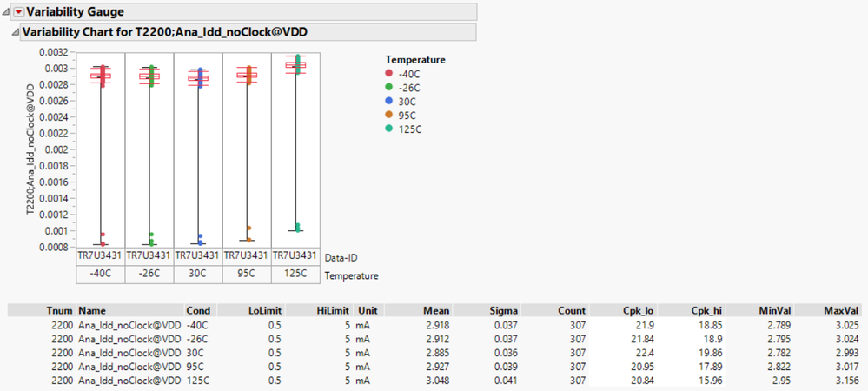This screenshot has width=868, height=391.
Task: Click the 0.0032 tick label on Y axis
Action: [53, 52]
